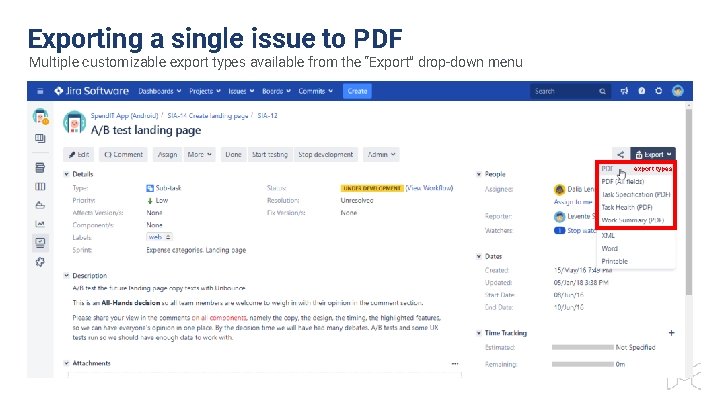Open the Admin dropdown
Image resolution: width=720 pixels, height=405 pixels.
(x=381, y=154)
